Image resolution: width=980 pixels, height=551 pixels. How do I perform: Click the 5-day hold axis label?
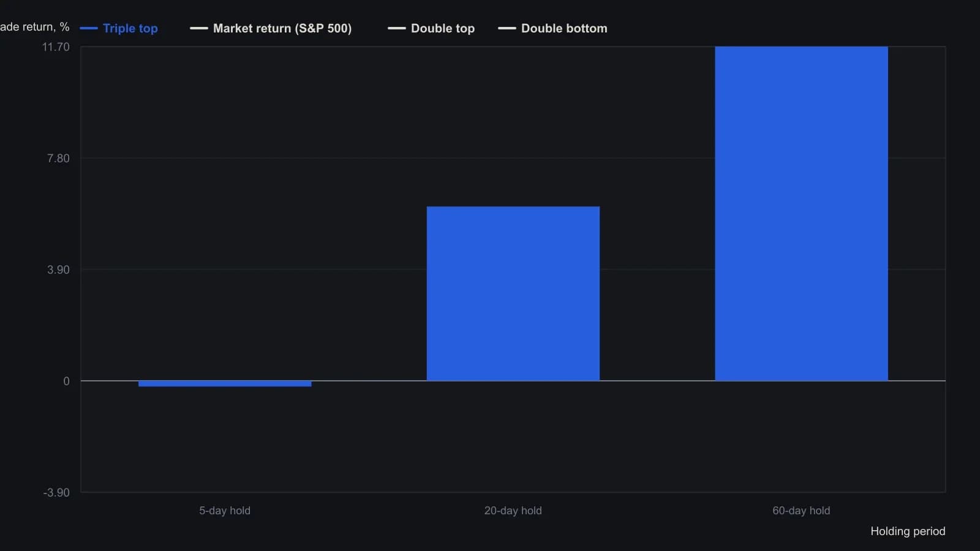click(x=225, y=511)
